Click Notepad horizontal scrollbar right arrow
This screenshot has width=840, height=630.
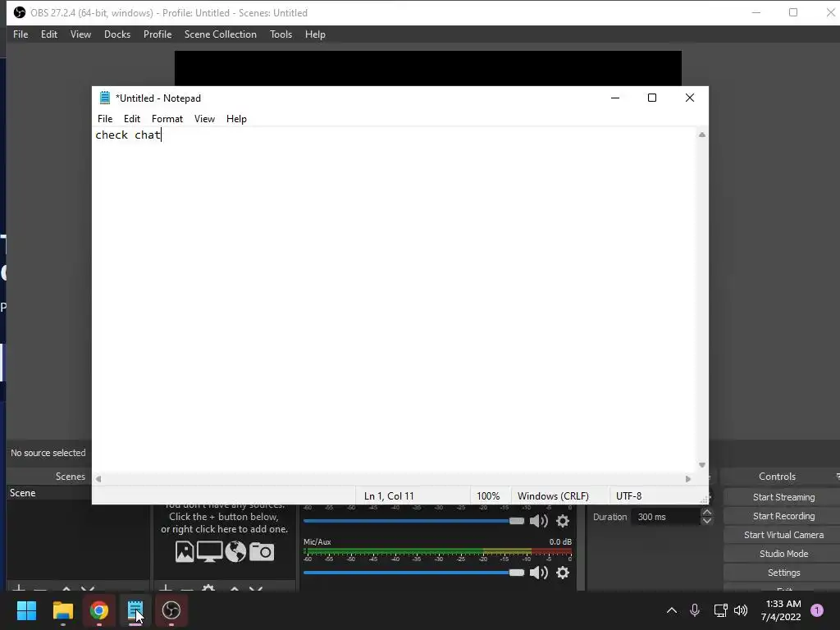point(688,479)
